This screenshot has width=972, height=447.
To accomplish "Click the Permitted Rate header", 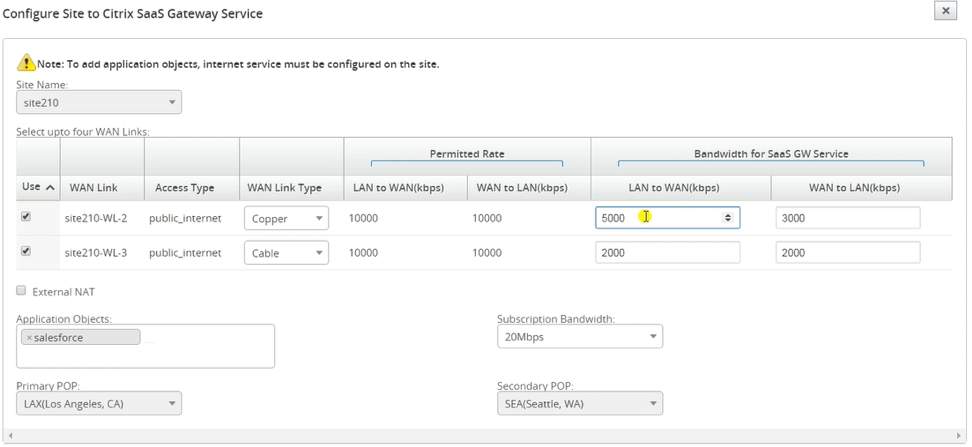I will pyautogui.click(x=467, y=154).
